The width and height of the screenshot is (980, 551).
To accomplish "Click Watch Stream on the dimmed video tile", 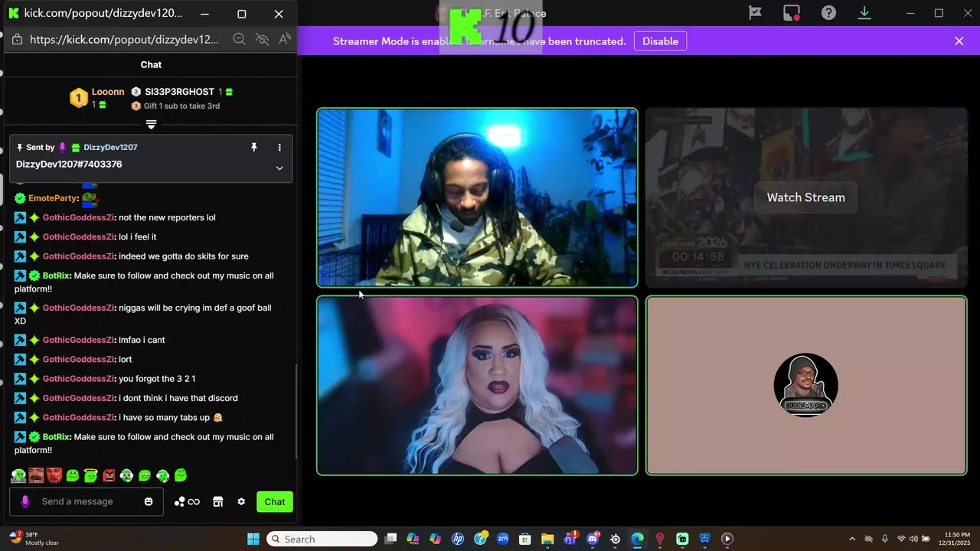I will pos(806,197).
